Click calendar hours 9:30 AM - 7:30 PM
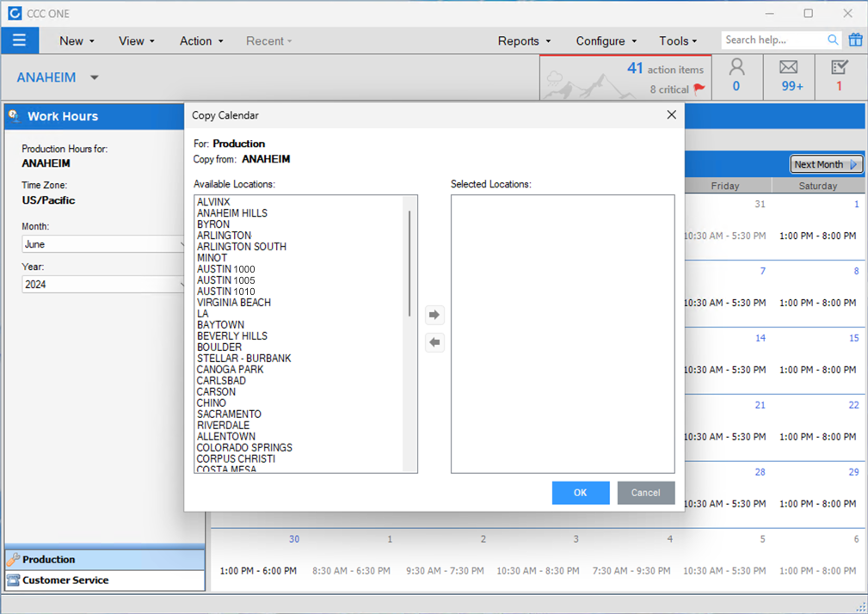The width and height of the screenshot is (868, 614). click(x=445, y=570)
